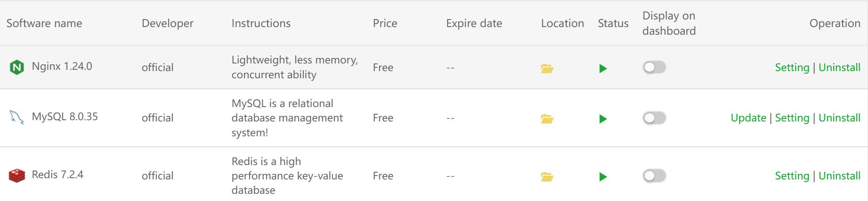
Task: Click the MySQL green running status icon
Action: (x=603, y=118)
